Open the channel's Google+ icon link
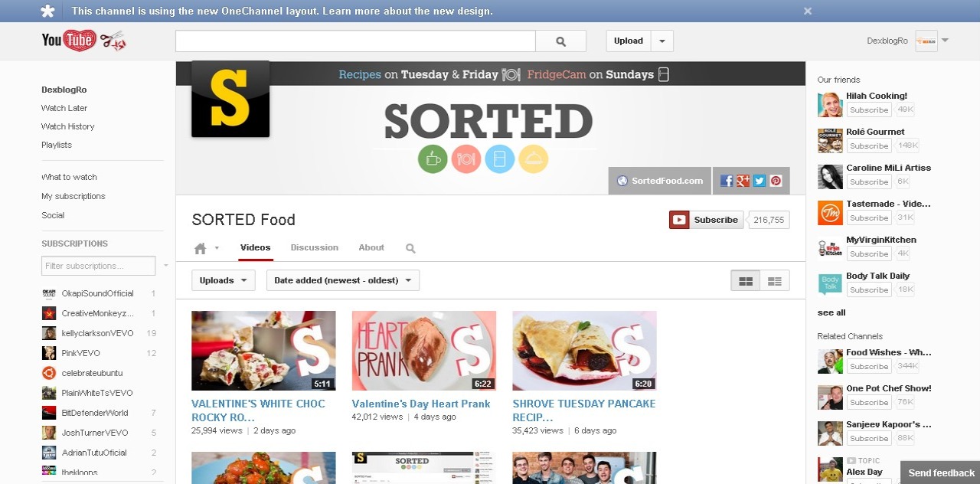 [x=743, y=181]
